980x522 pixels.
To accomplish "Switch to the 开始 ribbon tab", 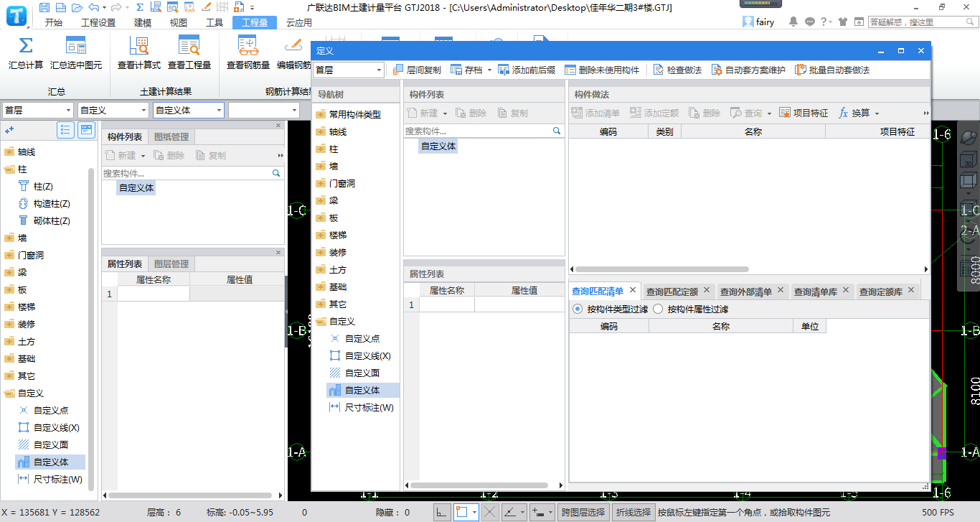I will (x=54, y=22).
